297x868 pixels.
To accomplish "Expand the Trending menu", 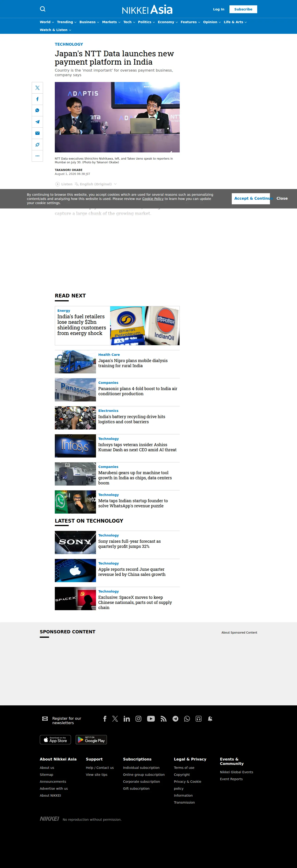I will [x=67, y=22].
